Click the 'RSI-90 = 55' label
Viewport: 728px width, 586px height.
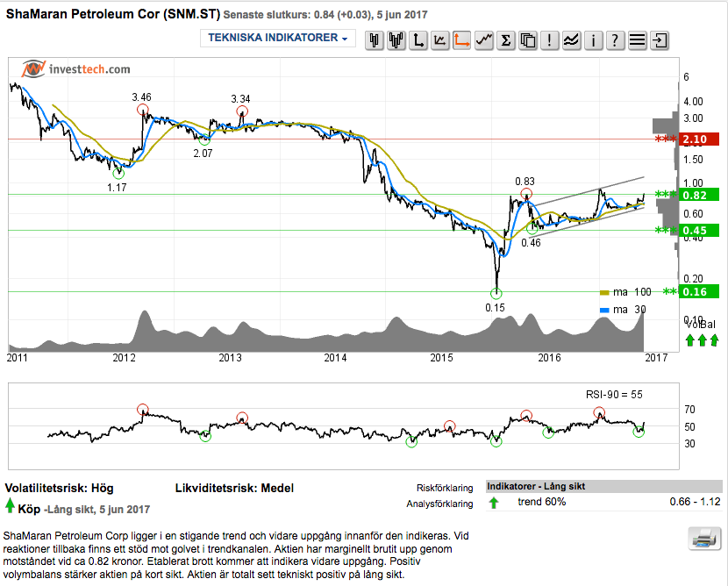click(x=614, y=395)
